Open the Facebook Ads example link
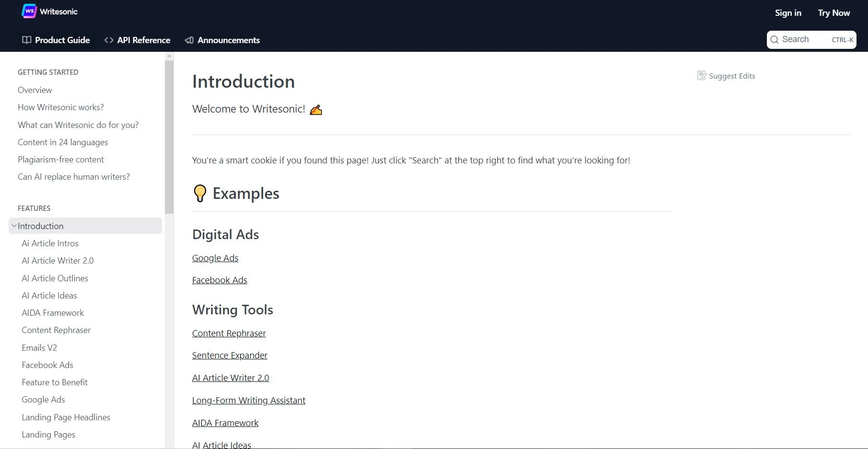 click(220, 280)
